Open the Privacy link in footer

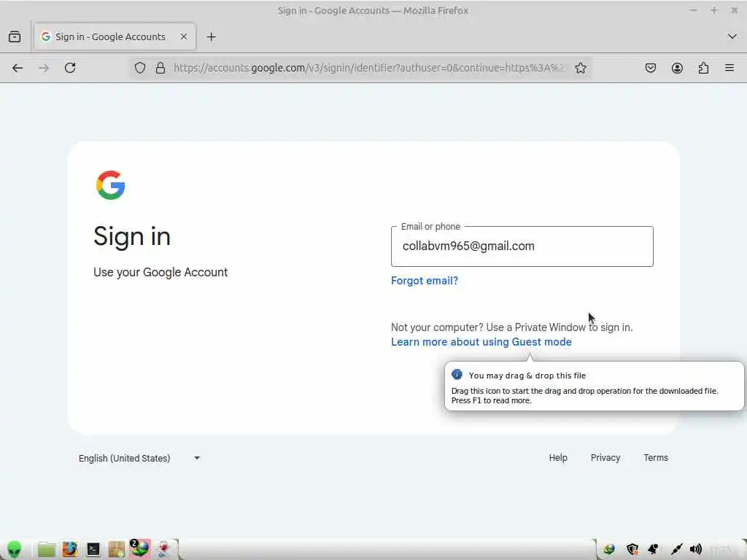[605, 458]
